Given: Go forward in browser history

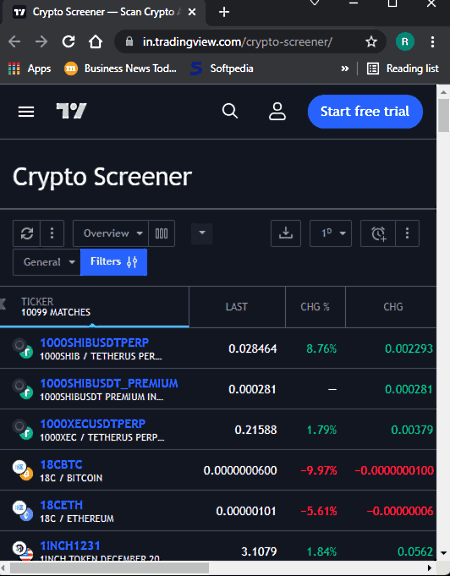Looking at the screenshot, I should pos(41,42).
